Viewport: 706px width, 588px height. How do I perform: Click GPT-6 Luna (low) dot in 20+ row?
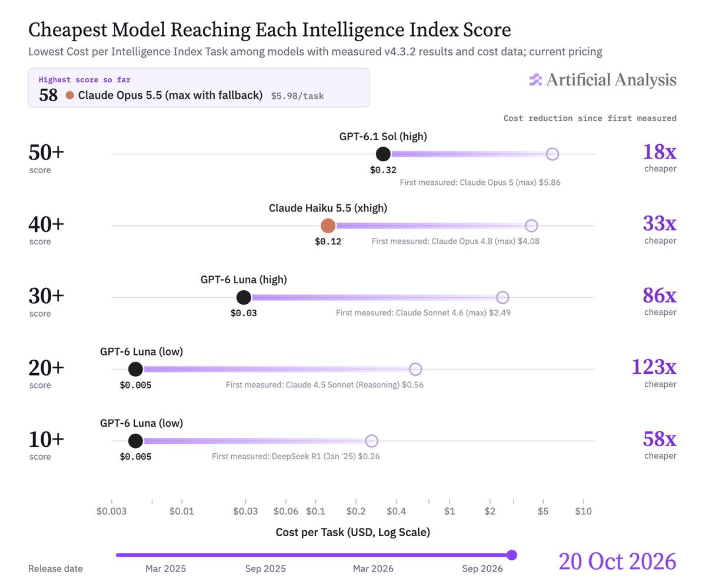click(x=135, y=370)
